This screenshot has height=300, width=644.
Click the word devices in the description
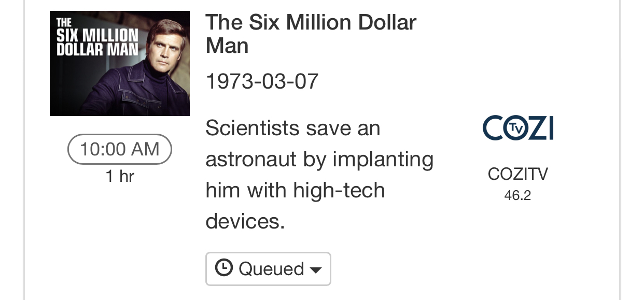click(245, 221)
